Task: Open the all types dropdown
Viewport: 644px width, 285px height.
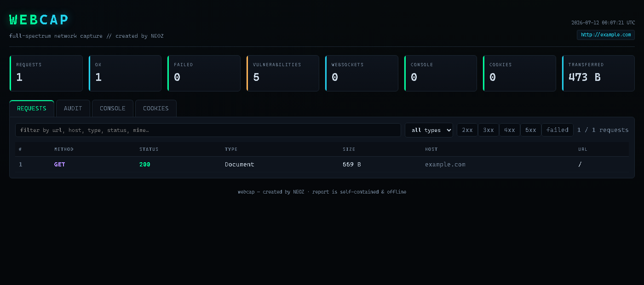Action: click(429, 130)
